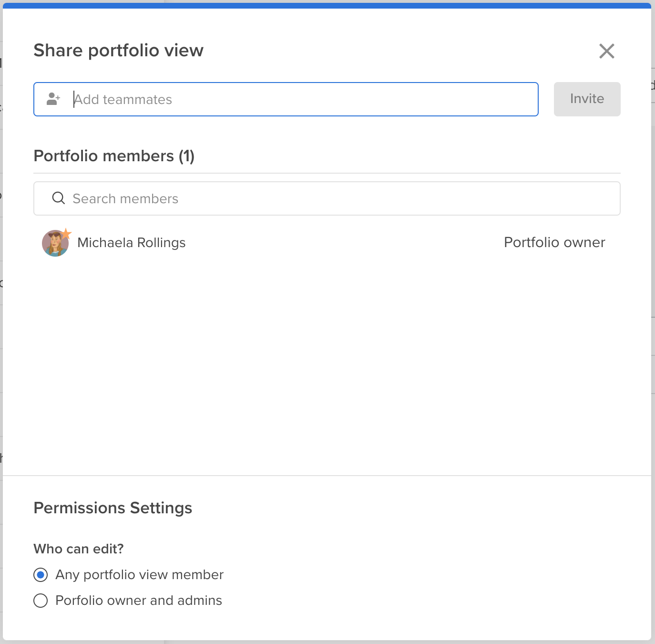Focus the Search members field
The image size is (655, 644).
pos(327,198)
